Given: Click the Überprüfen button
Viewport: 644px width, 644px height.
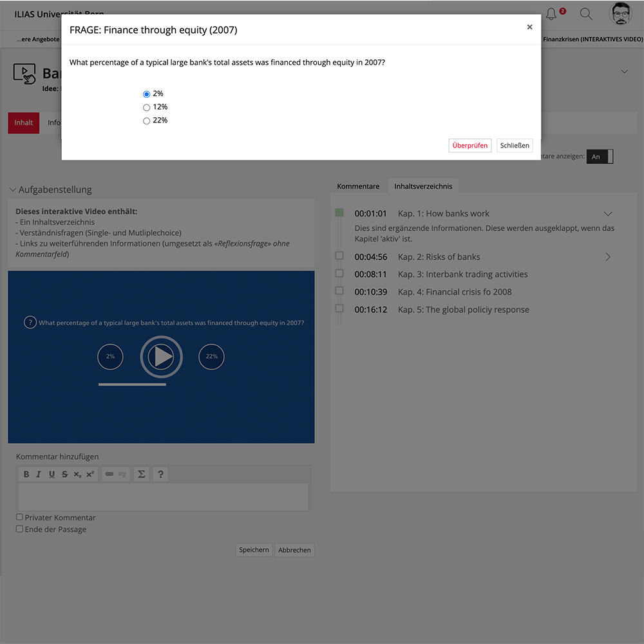Looking at the screenshot, I should coord(469,146).
